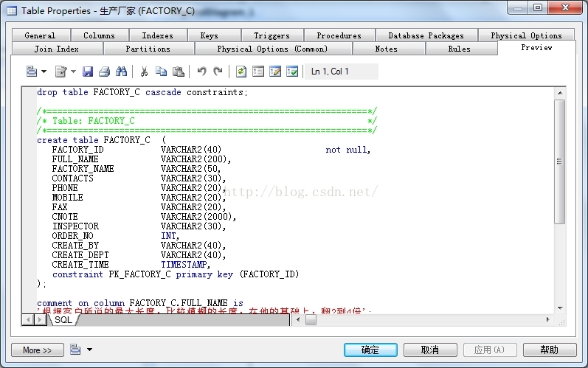Click the 'create table FACTORY_C' line
The height and width of the screenshot is (368, 588).
[101, 140]
